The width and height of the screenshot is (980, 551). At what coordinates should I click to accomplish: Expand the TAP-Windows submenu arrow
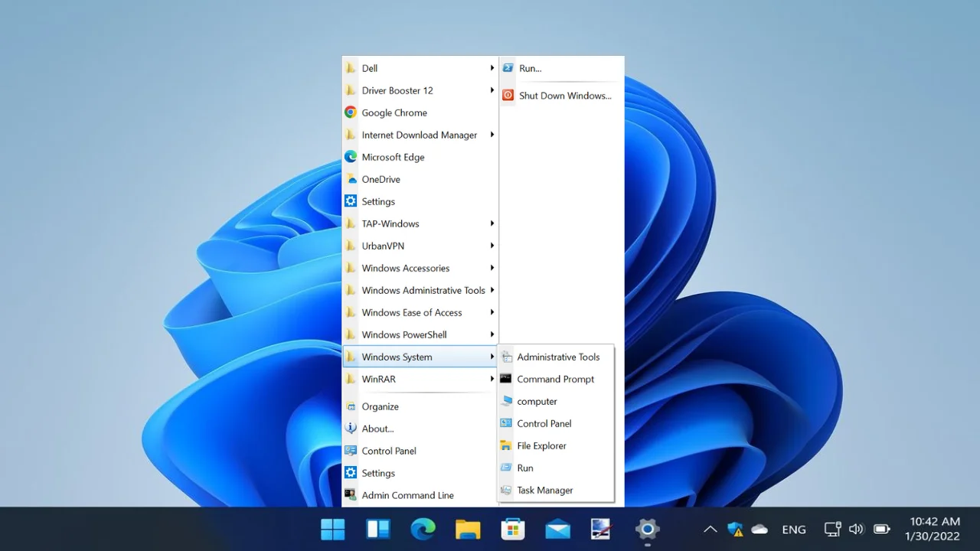(492, 223)
